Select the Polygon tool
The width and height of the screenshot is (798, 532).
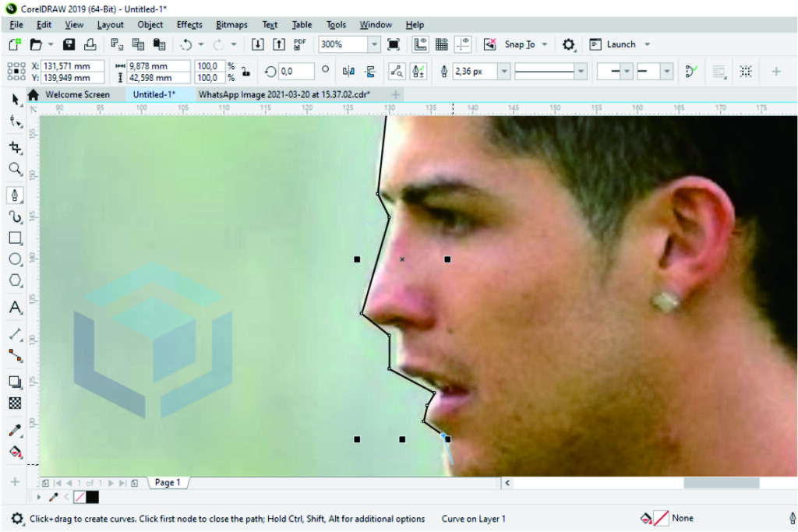[16, 280]
